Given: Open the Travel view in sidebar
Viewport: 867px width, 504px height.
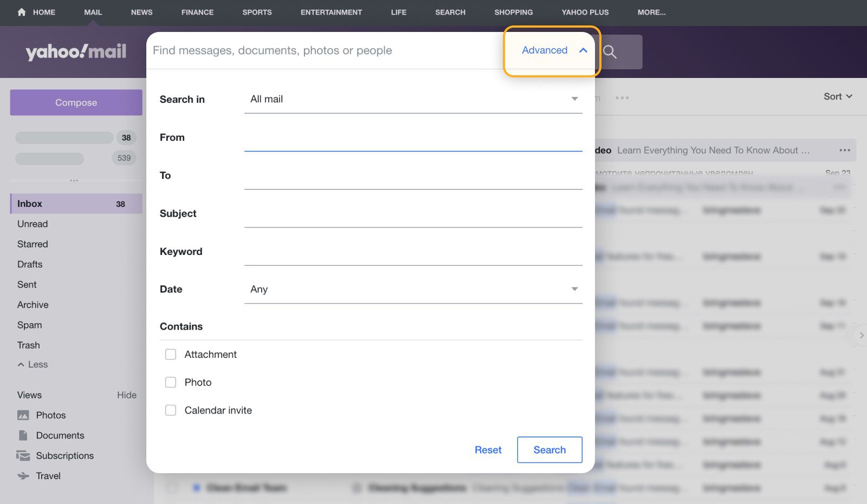Looking at the screenshot, I should (48, 476).
